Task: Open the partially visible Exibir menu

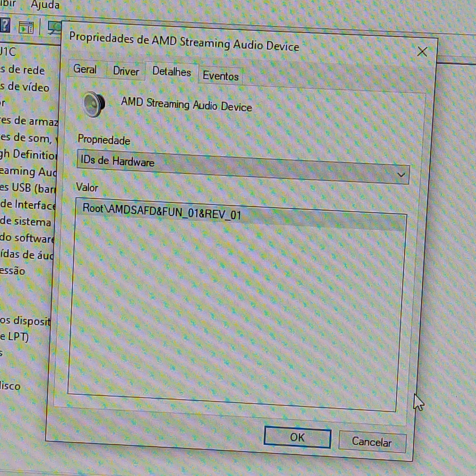Action: tap(8, 4)
